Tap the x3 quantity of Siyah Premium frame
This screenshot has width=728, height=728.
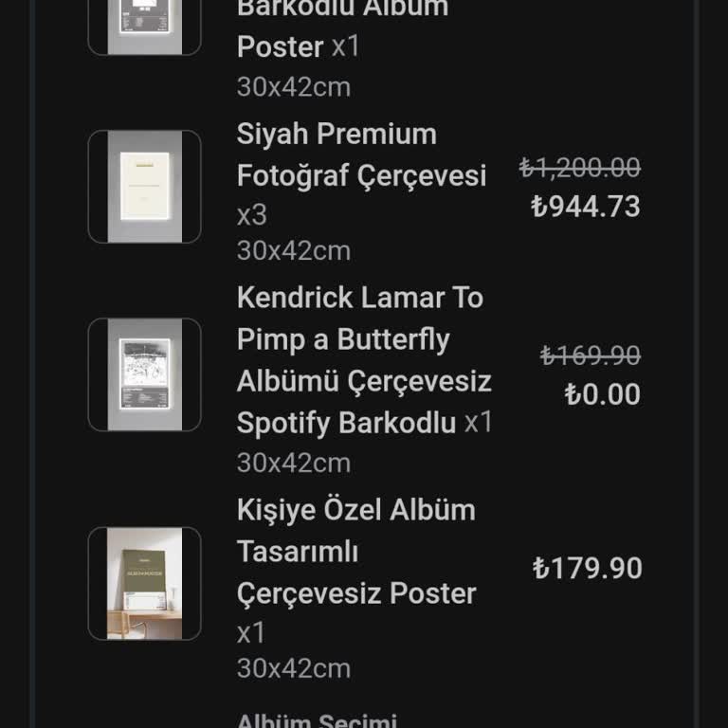(x=252, y=215)
